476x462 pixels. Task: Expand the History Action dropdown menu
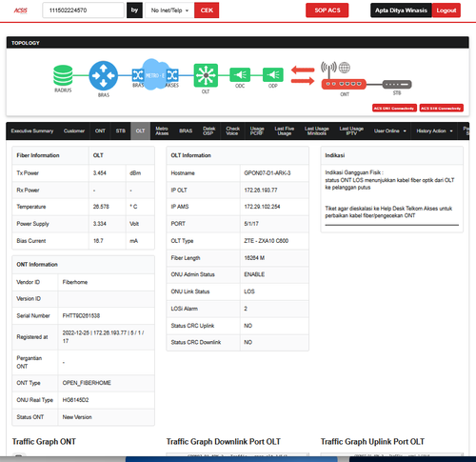pos(434,131)
